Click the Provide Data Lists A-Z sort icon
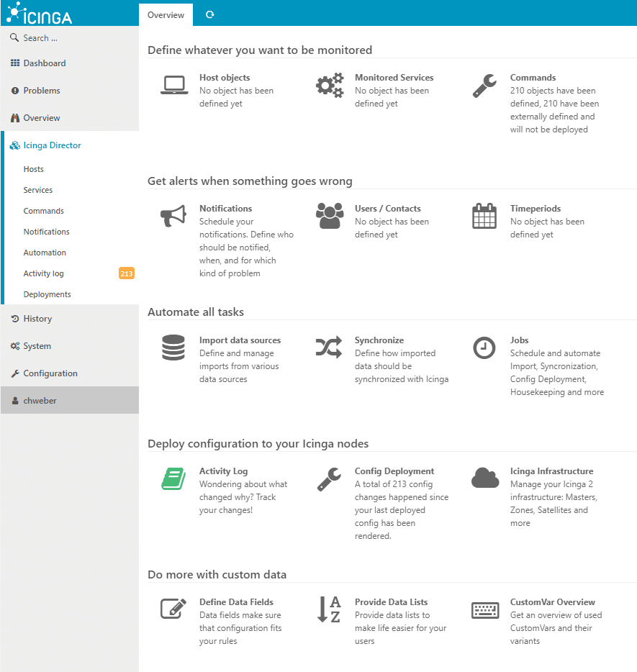Viewport: 637px width, 672px height. (x=329, y=609)
